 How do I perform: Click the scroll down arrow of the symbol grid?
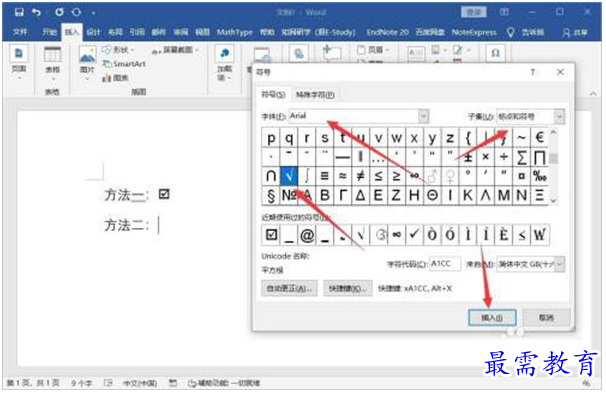(x=553, y=201)
